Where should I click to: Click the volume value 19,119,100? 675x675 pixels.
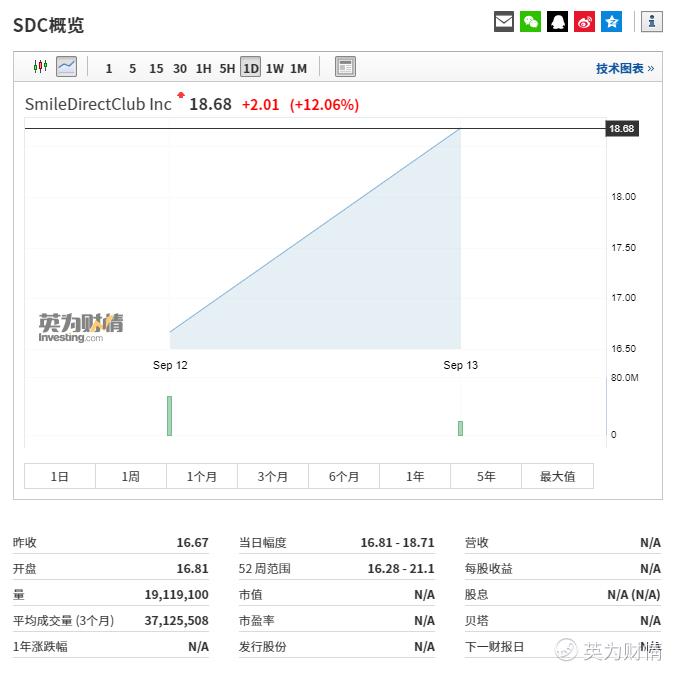pos(176,594)
